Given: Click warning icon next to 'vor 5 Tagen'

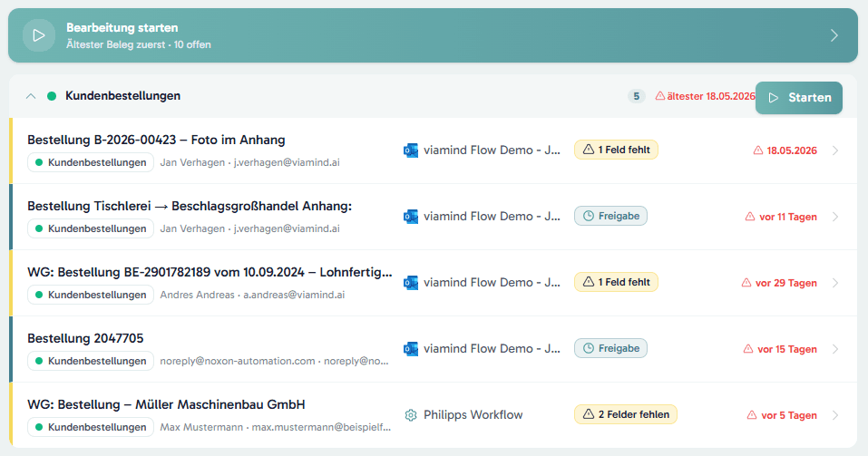Looking at the screenshot, I should [752, 415].
